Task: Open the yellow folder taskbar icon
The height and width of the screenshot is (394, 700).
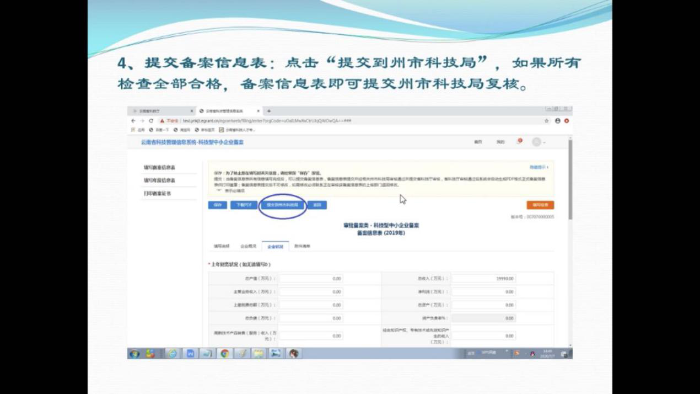Action: pyautogui.click(x=259, y=354)
